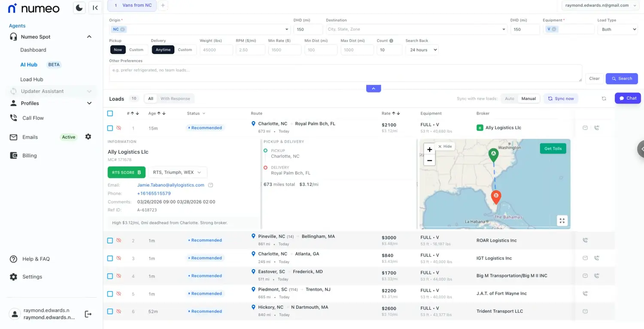Expand map to fullscreen
644x329 pixels.
pos(562,221)
